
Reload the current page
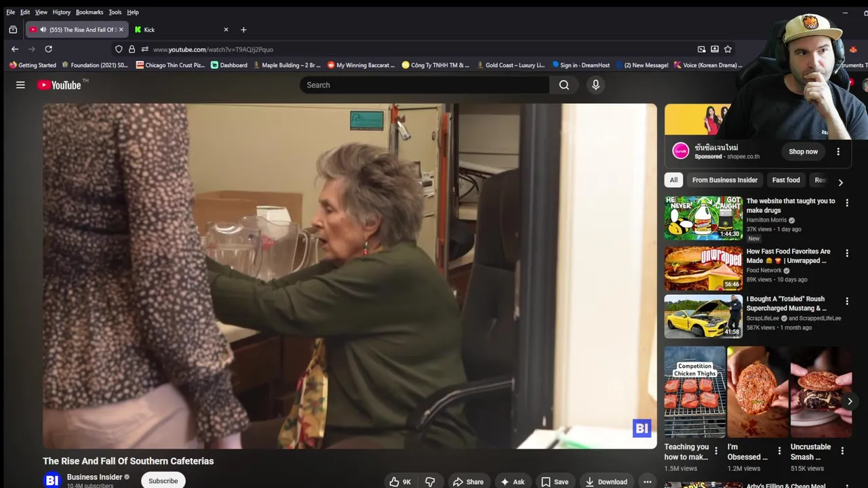(48, 49)
